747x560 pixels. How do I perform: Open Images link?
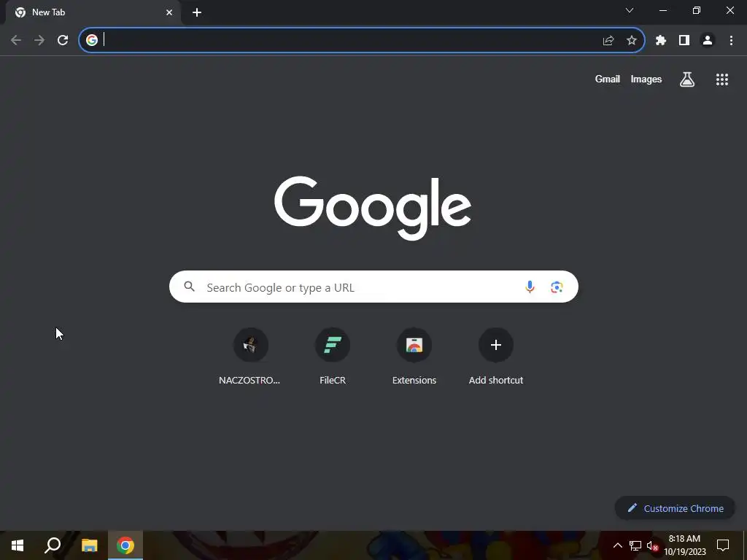646,79
